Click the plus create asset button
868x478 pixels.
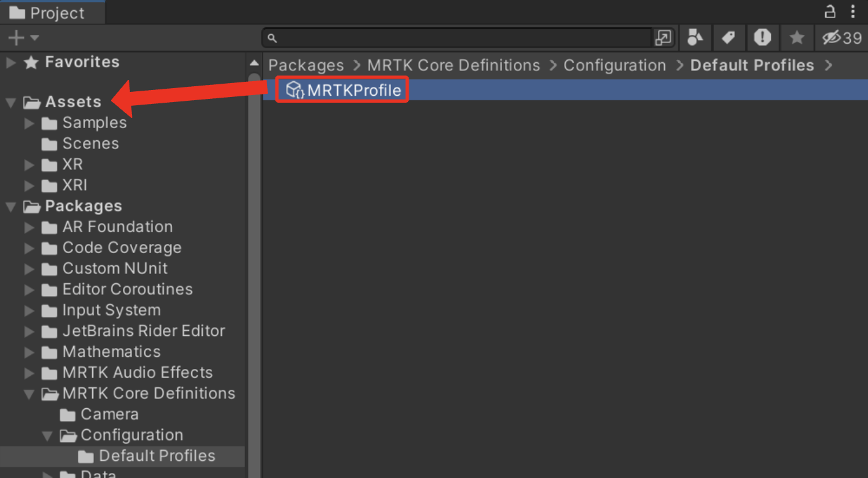[16, 38]
